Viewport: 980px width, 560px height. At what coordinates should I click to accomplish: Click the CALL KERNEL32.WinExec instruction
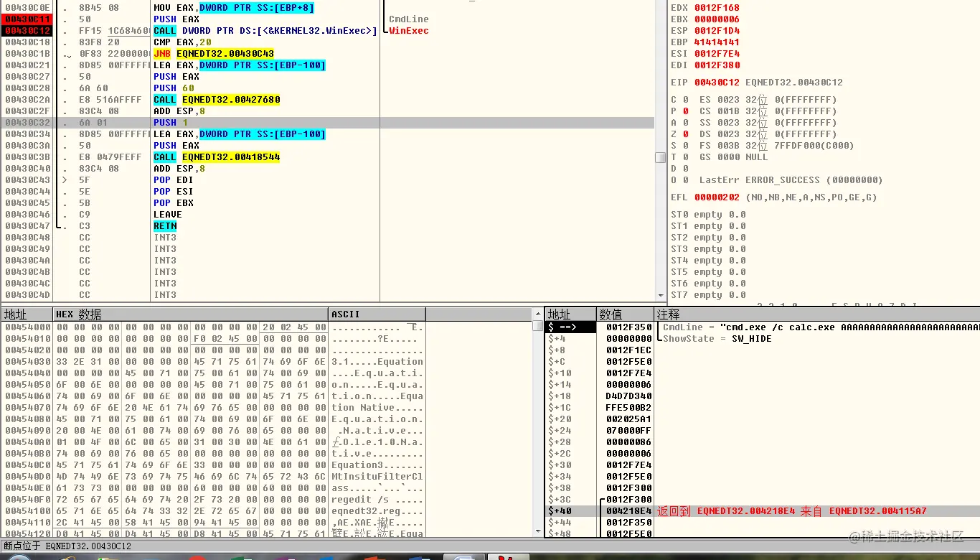pos(265,31)
